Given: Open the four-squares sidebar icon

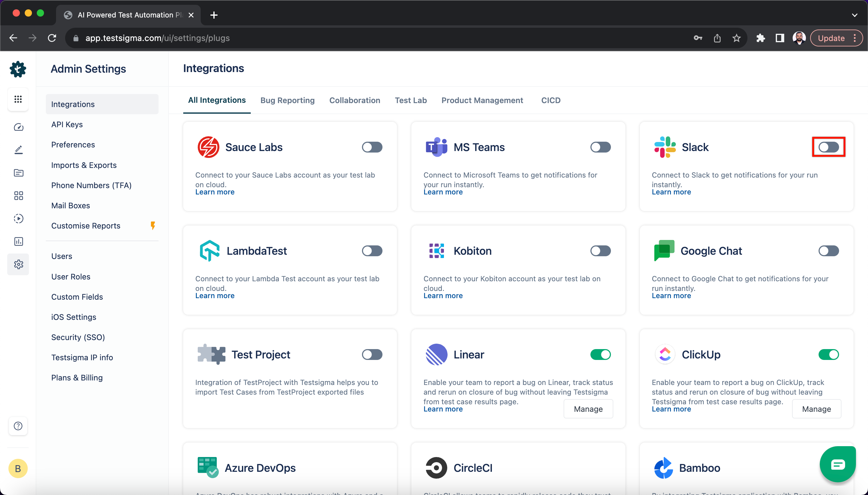Looking at the screenshot, I should (18, 195).
